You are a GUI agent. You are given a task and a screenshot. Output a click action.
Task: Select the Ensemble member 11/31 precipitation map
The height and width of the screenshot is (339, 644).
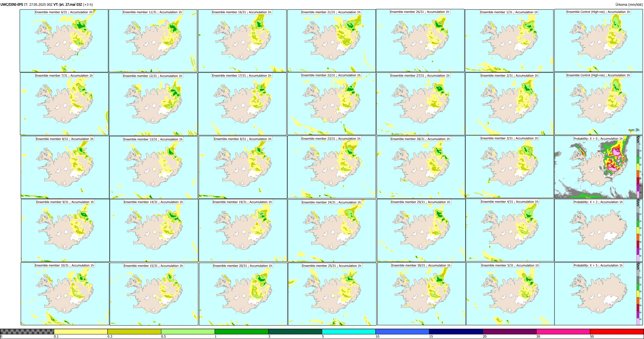153,41
